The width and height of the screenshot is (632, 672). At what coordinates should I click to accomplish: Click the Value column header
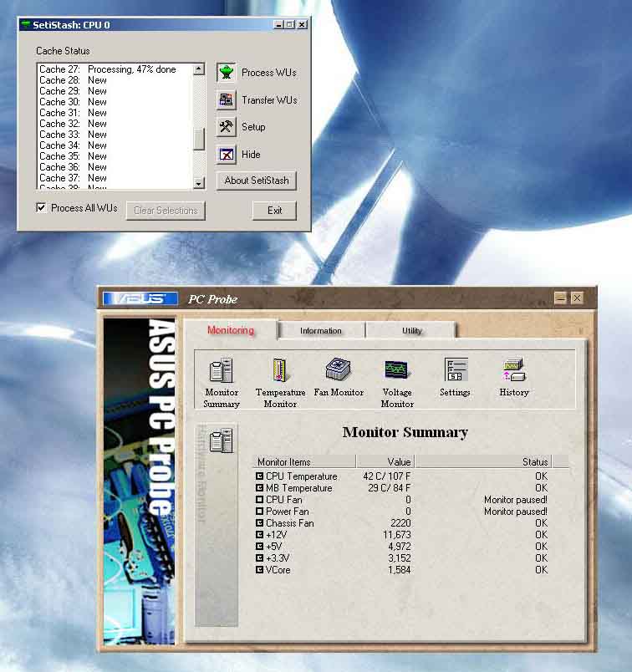coord(385,462)
